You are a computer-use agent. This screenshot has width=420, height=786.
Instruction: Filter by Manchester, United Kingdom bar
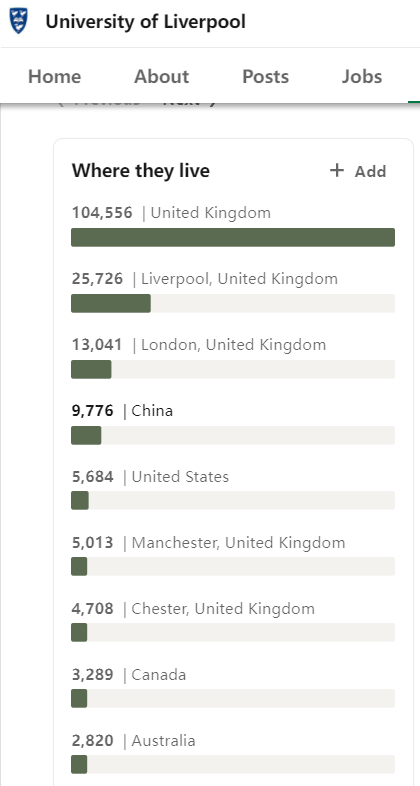click(233, 566)
